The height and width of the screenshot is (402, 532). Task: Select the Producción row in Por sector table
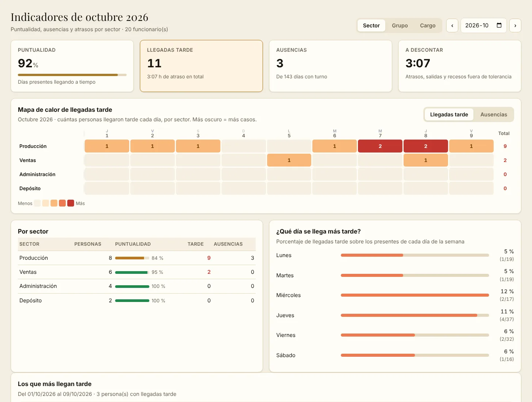[x=137, y=258]
